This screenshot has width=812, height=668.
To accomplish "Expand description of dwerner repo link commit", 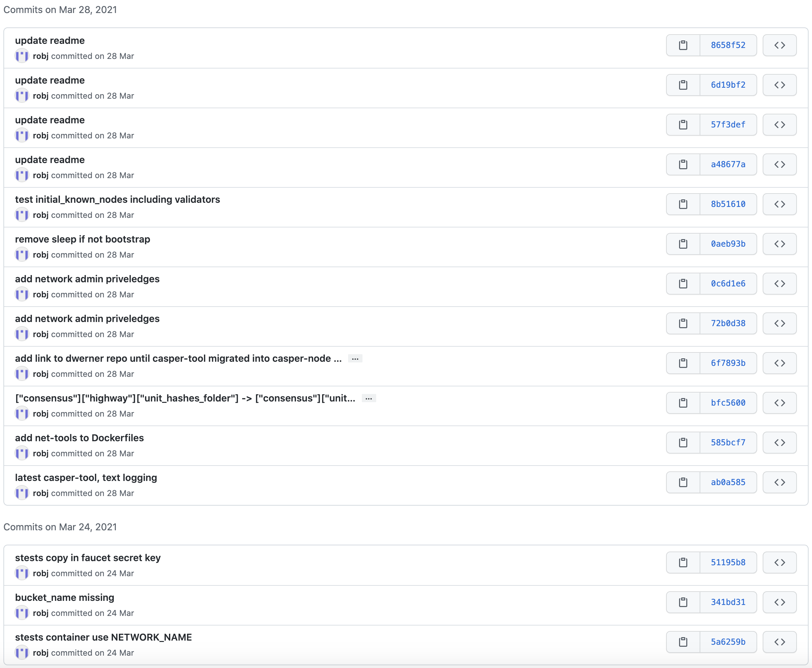I will (x=355, y=359).
